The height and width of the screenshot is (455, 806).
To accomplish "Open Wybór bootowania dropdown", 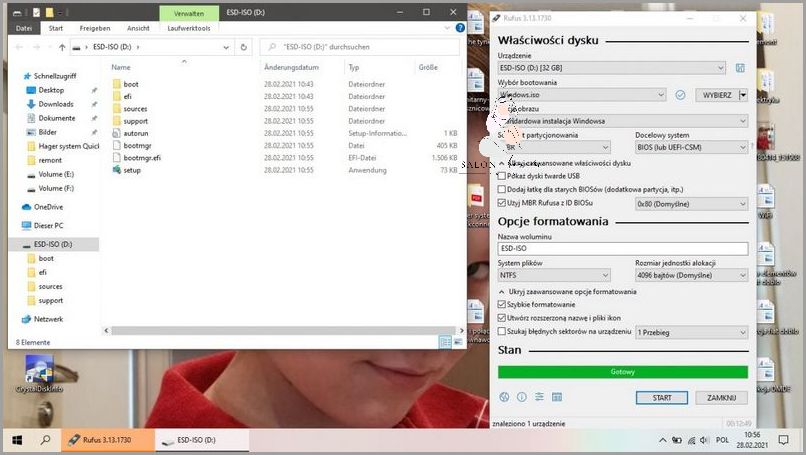I will [582, 95].
